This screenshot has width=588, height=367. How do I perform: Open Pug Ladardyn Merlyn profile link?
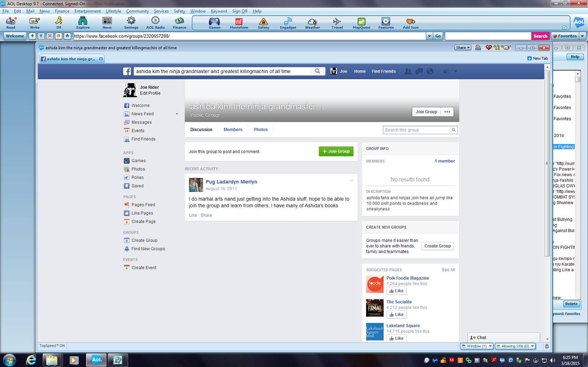(x=231, y=182)
